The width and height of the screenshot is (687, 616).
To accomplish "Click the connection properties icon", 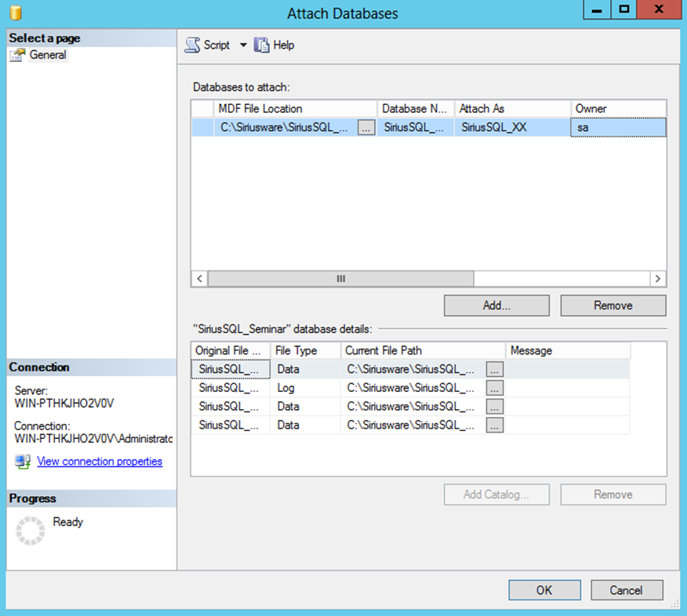I will [x=23, y=462].
